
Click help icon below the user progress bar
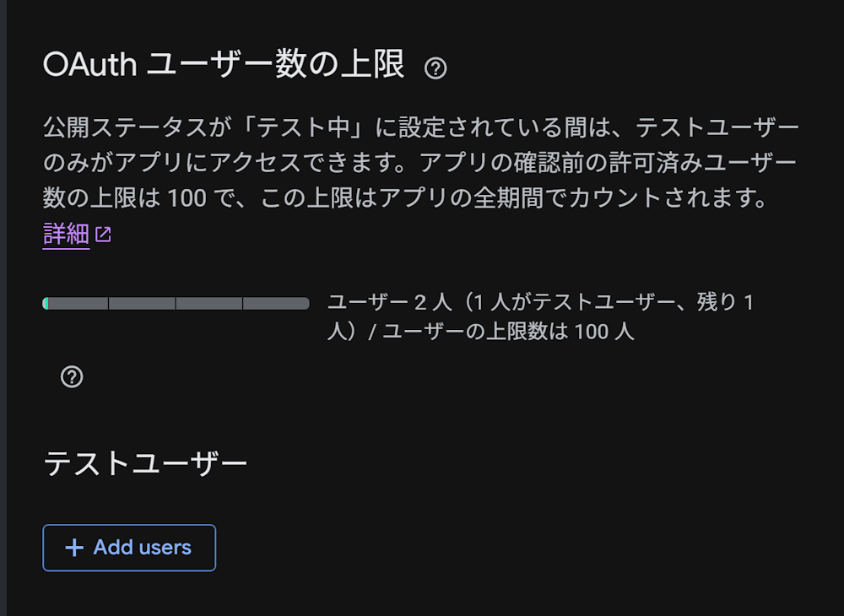pyautogui.click(x=72, y=377)
